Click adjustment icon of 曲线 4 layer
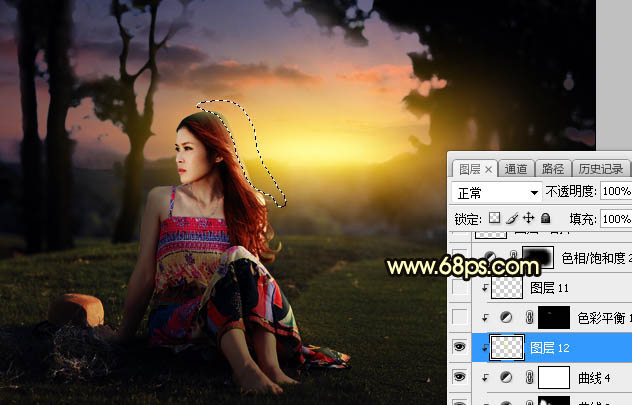 point(505,377)
